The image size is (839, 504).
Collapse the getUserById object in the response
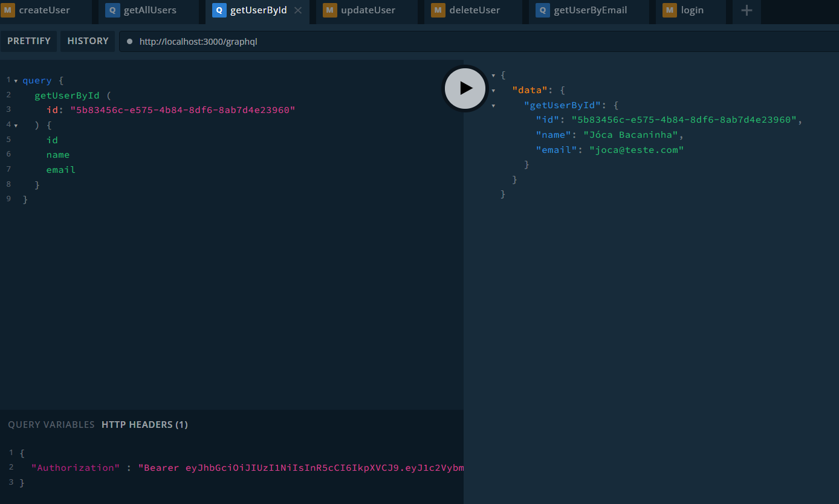494,105
